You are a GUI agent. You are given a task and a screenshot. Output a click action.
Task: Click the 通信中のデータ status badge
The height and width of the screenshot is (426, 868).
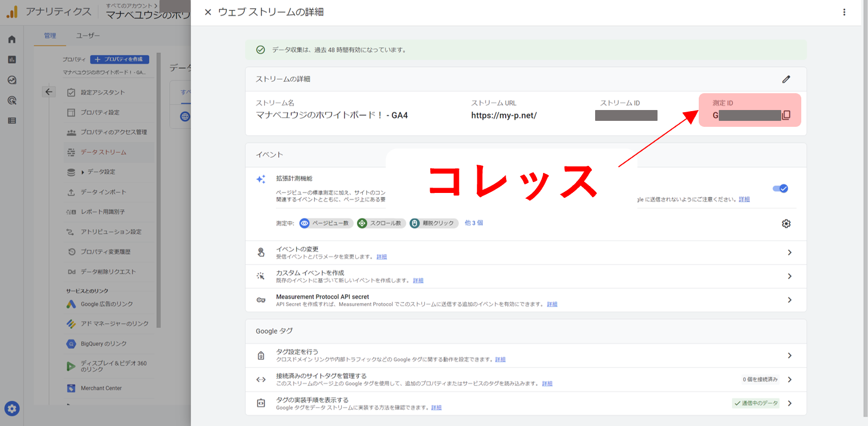pyautogui.click(x=756, y=403)
